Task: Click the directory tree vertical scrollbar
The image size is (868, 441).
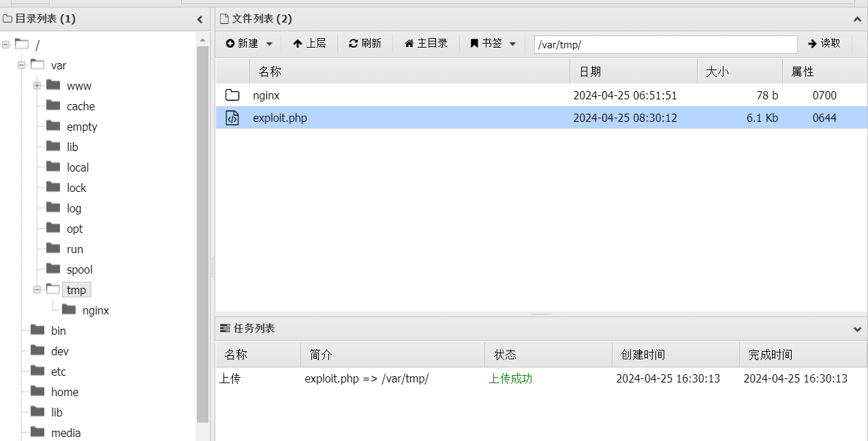Action: 202,231
